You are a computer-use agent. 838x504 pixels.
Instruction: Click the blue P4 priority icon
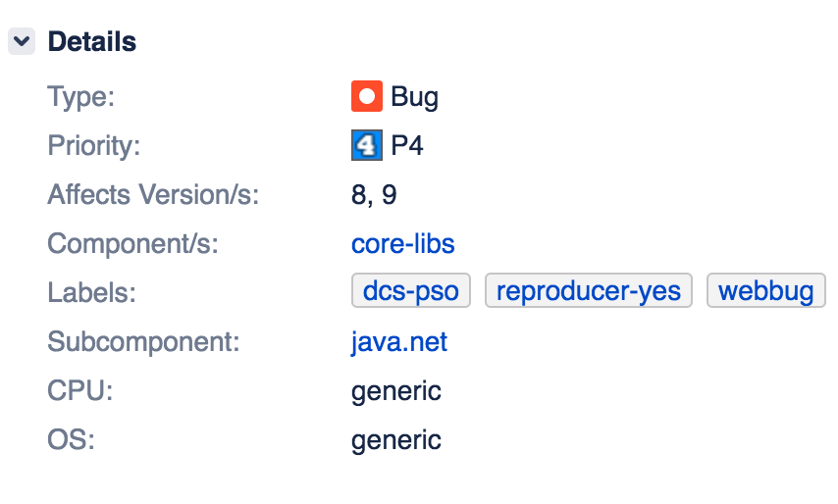pos(366,146)
